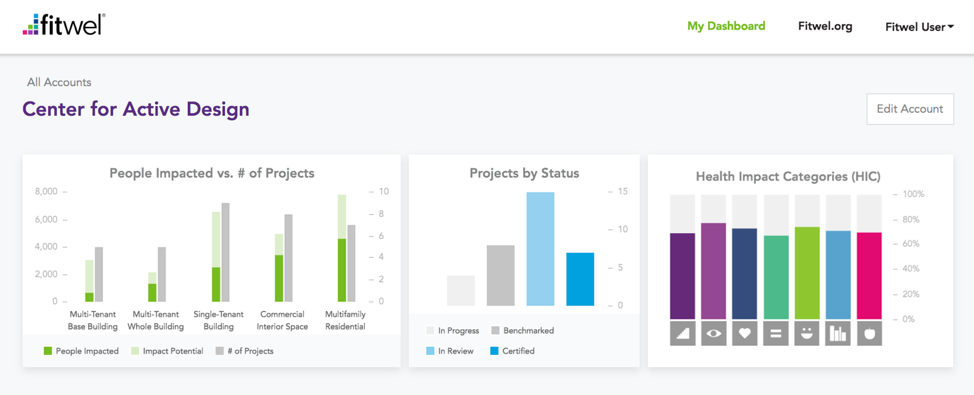The height and width of the screenshot is (395, 974).
Task: Click the Benchmarked gray legend swatch
Action: coord(495,330)
